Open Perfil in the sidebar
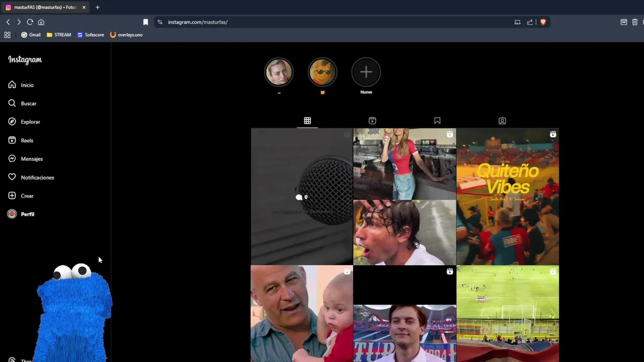 pos(21,214)
